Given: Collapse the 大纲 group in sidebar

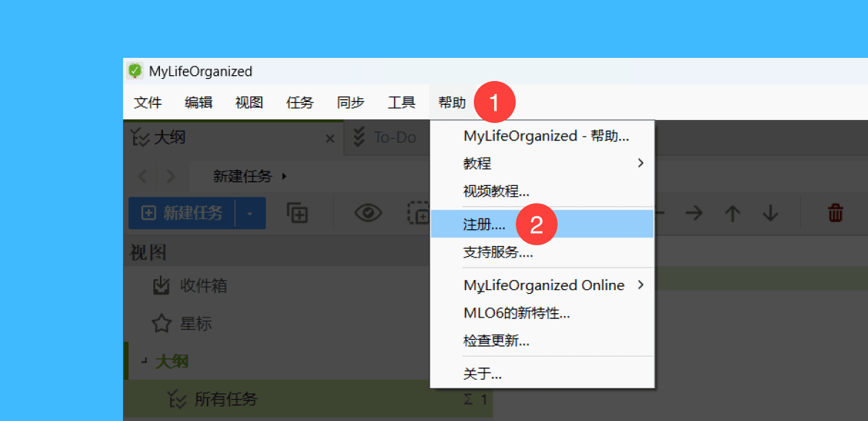Looking at the screenshot, I should [145, 361].
